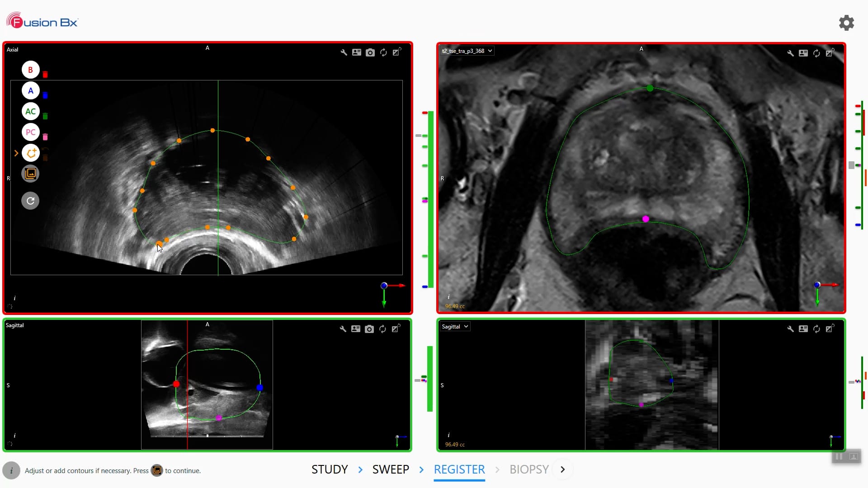Click the AC landmark marker button
The height and width of the screenshot is (488, 868).
[30, 112]
